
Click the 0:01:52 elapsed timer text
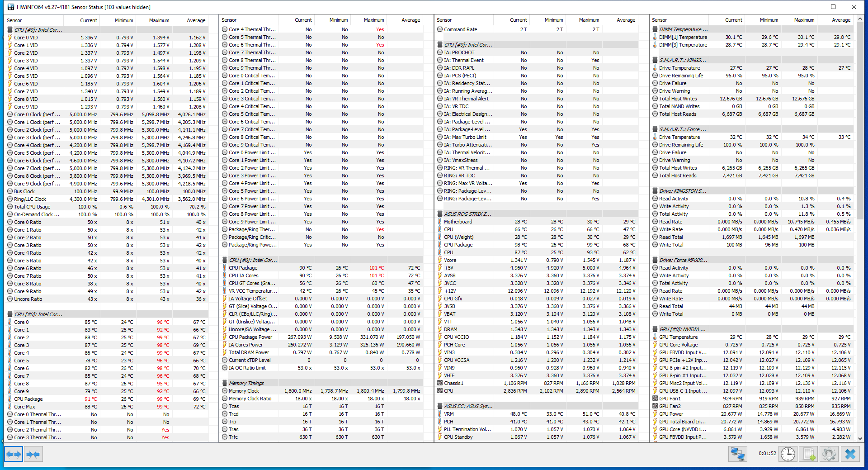(x=767, y=453)
